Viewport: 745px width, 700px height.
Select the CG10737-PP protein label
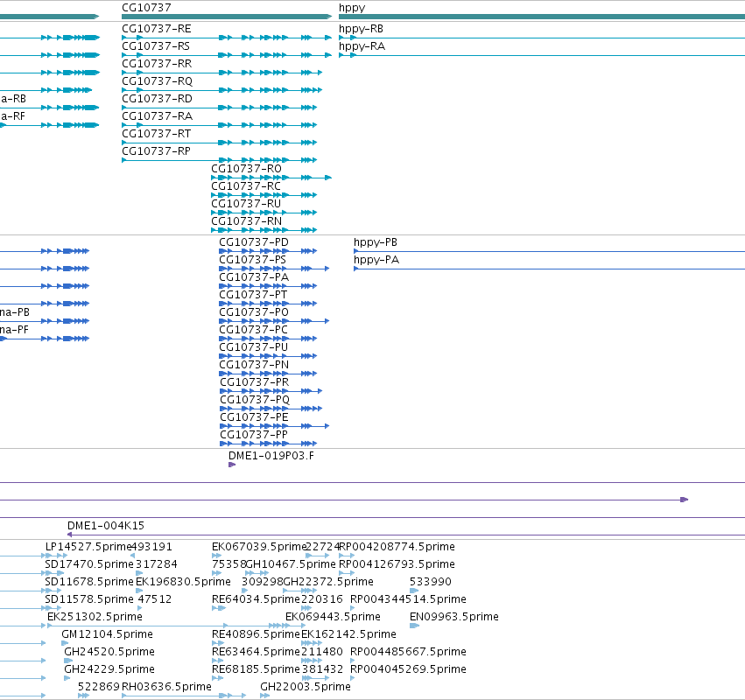pyautogui.click(x=254, y=436)
